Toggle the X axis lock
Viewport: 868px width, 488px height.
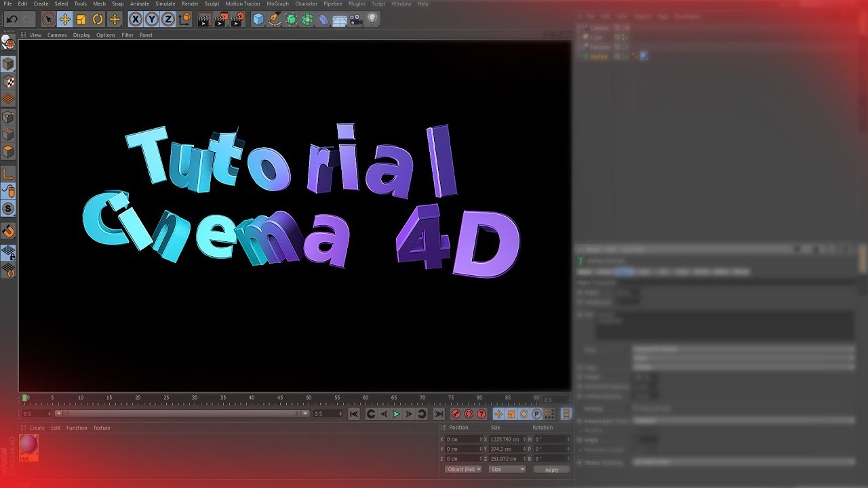[x=136, y=19]
